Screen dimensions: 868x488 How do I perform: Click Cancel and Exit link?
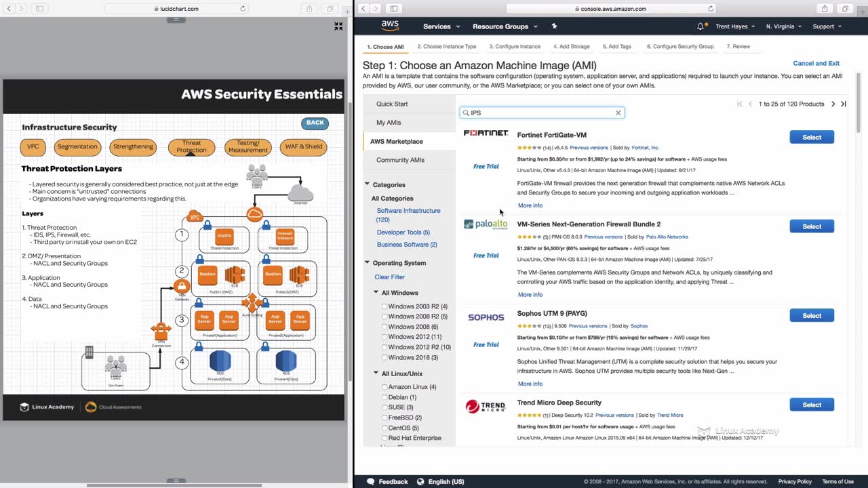pos(816,63)
